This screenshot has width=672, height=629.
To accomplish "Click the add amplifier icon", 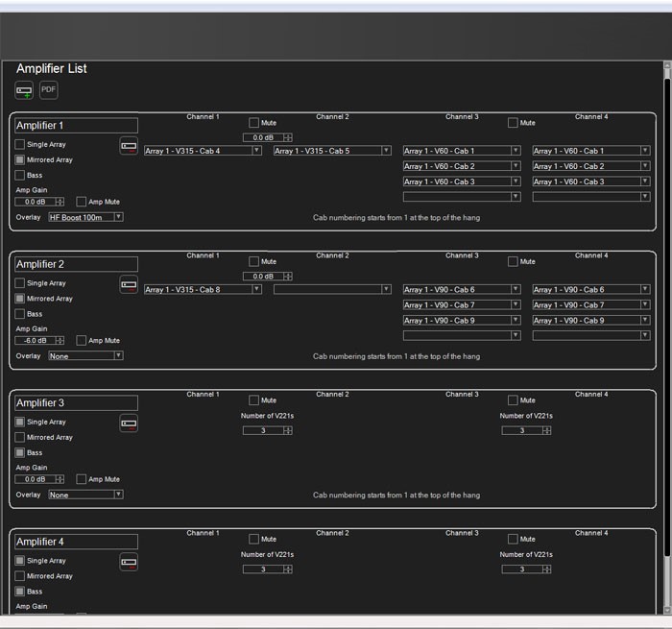I will 24,90.
